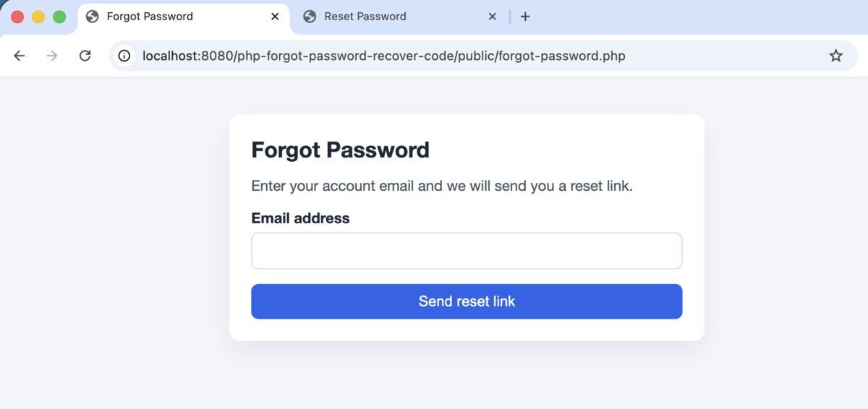Click the address bar URL

(383, 56)
